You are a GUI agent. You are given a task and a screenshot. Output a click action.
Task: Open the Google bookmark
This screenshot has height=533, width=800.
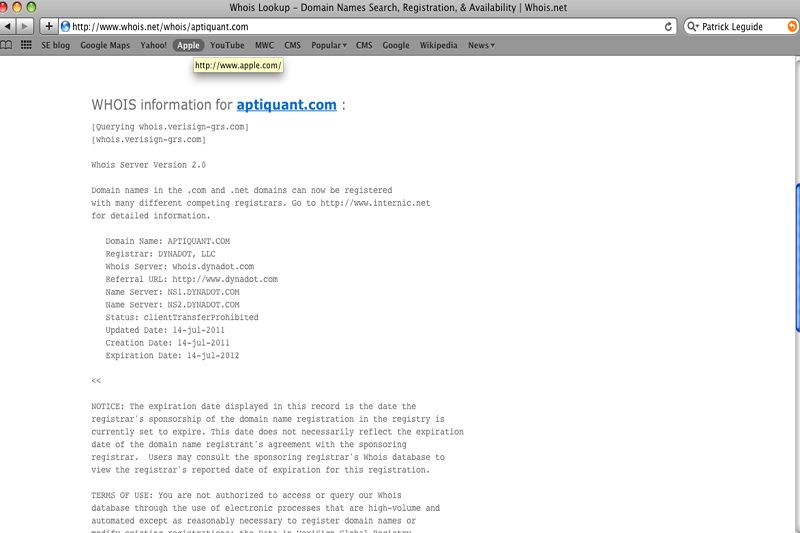396,45
